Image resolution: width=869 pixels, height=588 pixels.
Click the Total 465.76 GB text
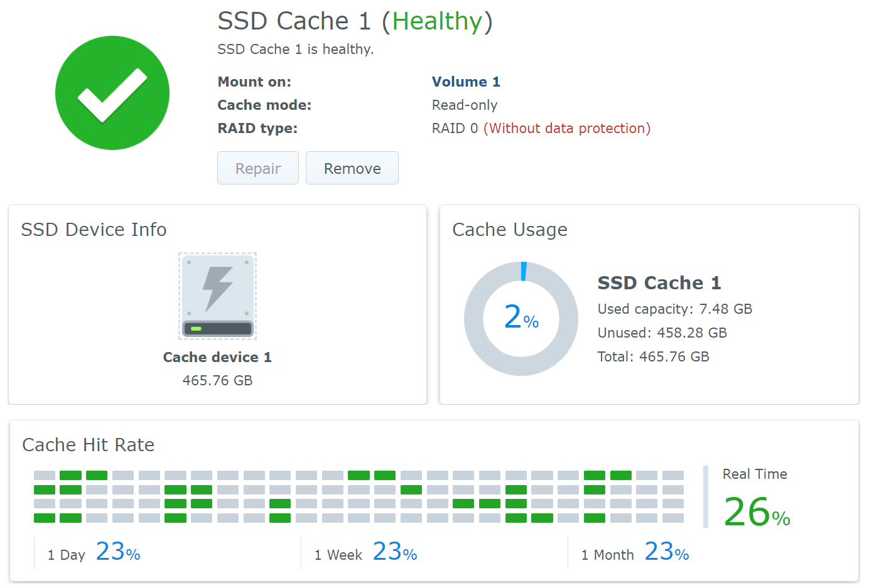(653, 356)
